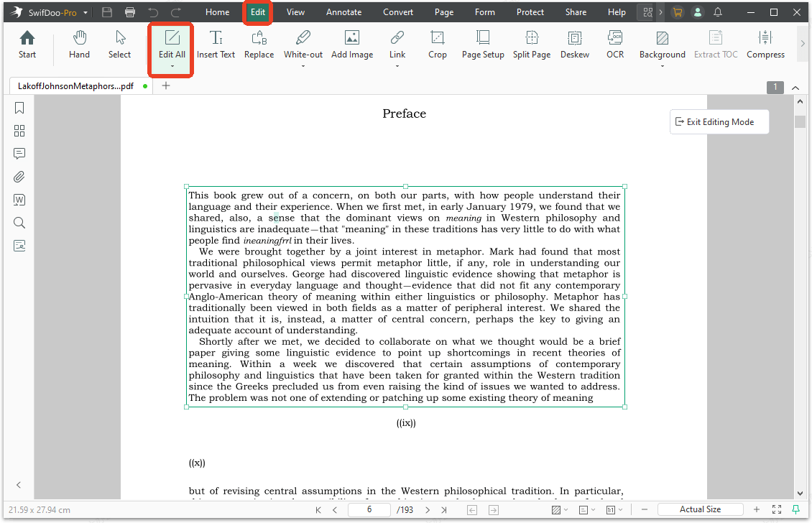Click the Insert Text tool

tap(216, 45)
